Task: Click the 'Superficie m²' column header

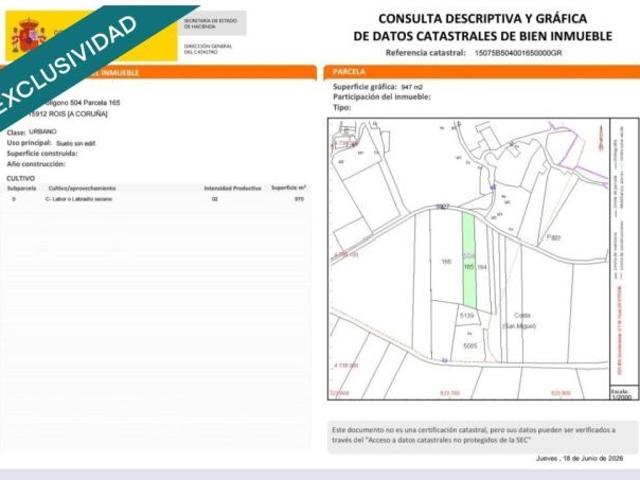Action: coord(289,188)
